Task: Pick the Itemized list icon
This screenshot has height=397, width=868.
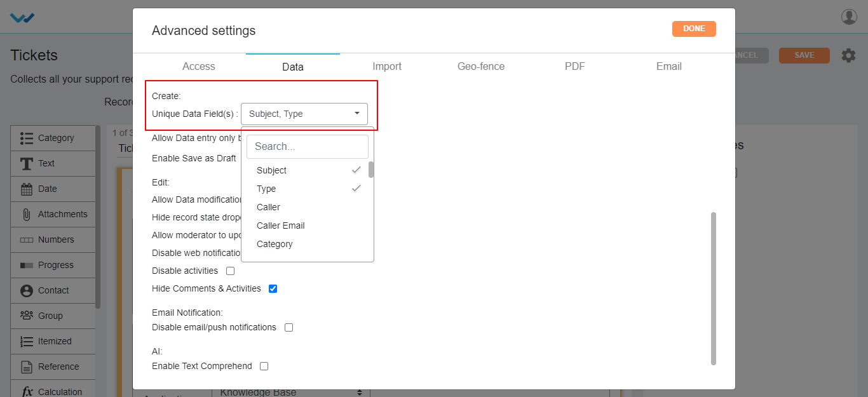Action: point(27,341)
